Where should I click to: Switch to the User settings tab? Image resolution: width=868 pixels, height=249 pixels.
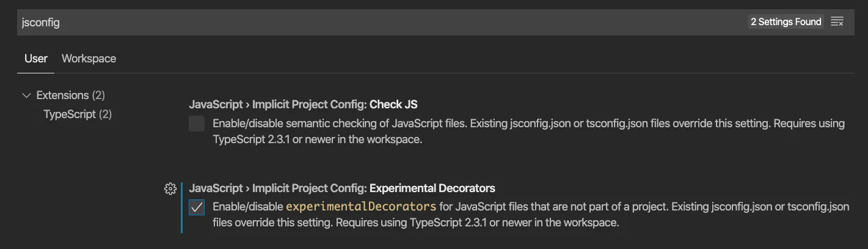point(36,59)
